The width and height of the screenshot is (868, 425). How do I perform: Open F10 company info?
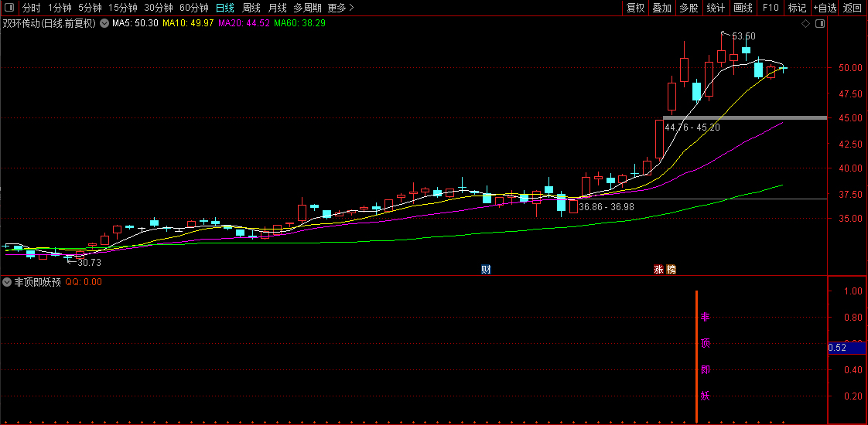tap(771, 8)
